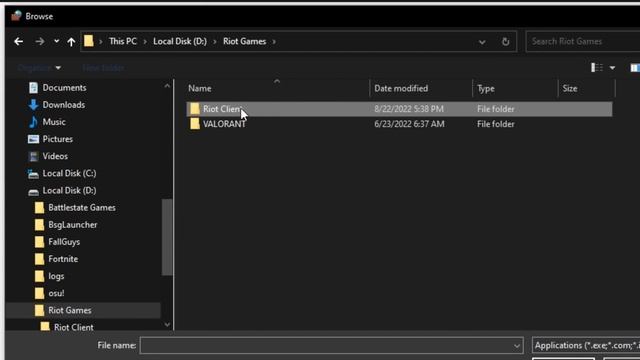Click the 6/23/2022 6:37 AM date cell
Viewport: 640px width, 360px height.
(409, 124)
